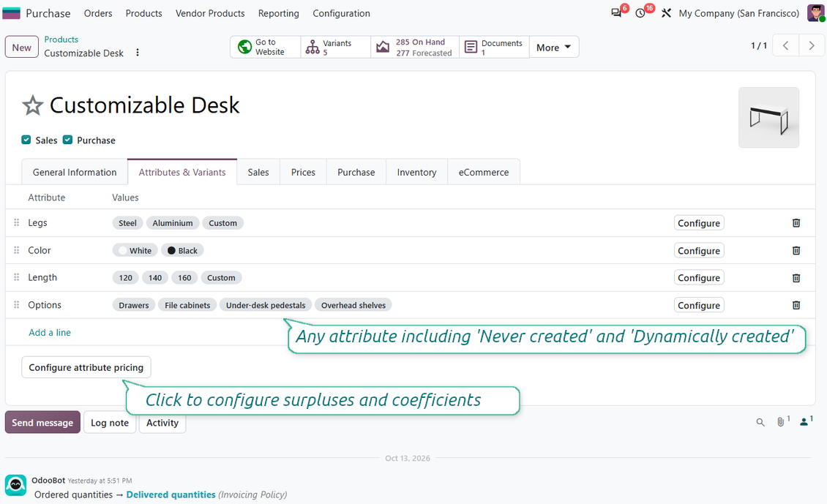827x504 pixels.
Task: Go to the previous record
Action: 785,46
